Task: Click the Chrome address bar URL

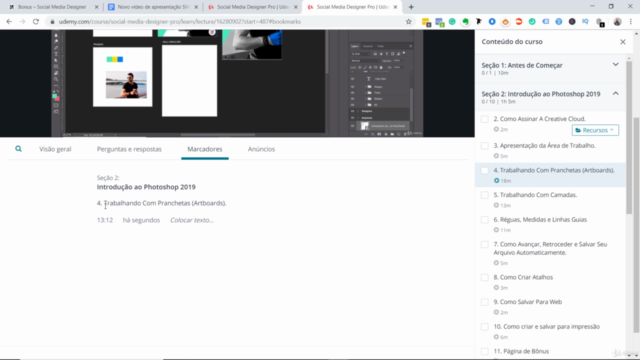Action: pyautogui.click(x=180, y=22)
